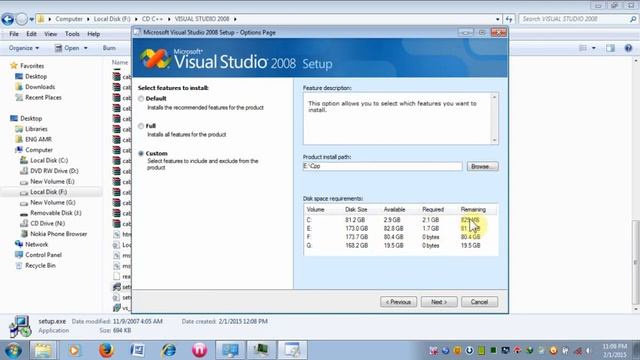Click the Remaining column header
Image resolution: width=640 pixels, height=360 pixels.
pos(473,209)
